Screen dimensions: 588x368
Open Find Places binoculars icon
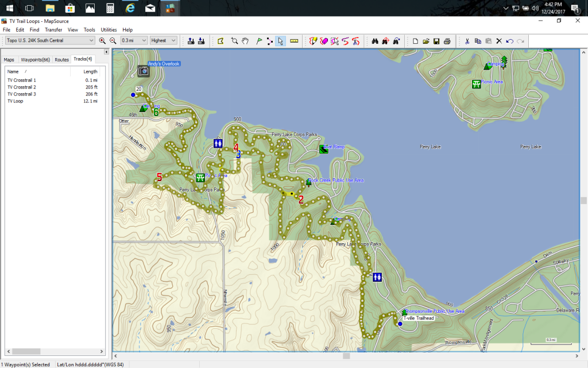374,41
